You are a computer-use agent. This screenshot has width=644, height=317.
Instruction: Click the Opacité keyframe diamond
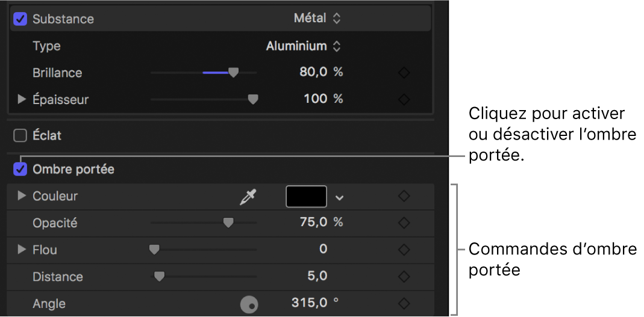tap(404, 223)
